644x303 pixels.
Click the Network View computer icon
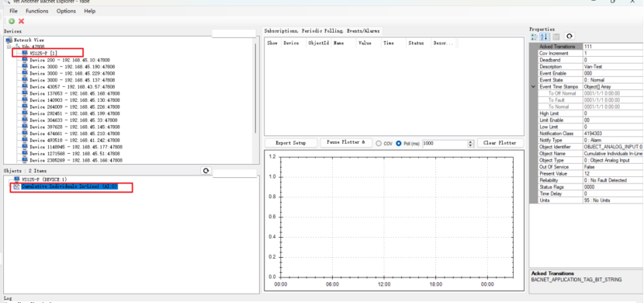click(9, 40)
